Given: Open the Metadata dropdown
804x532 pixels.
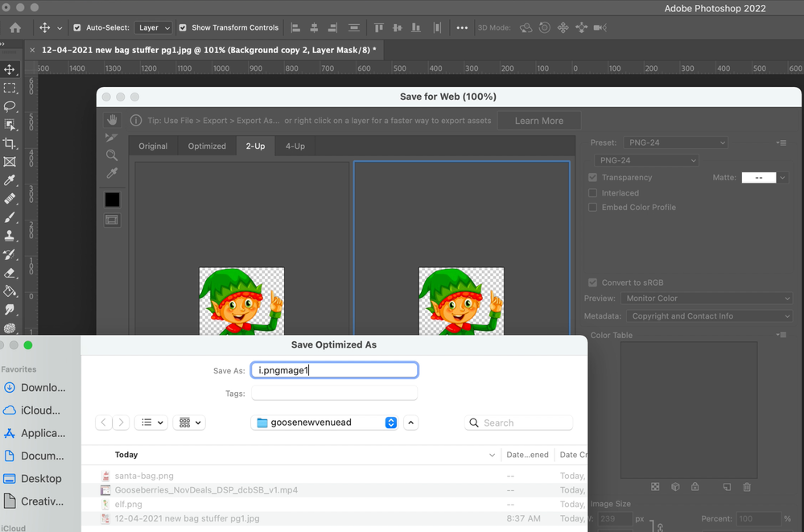Looking at the screenshot, I should tap(709, 316).
